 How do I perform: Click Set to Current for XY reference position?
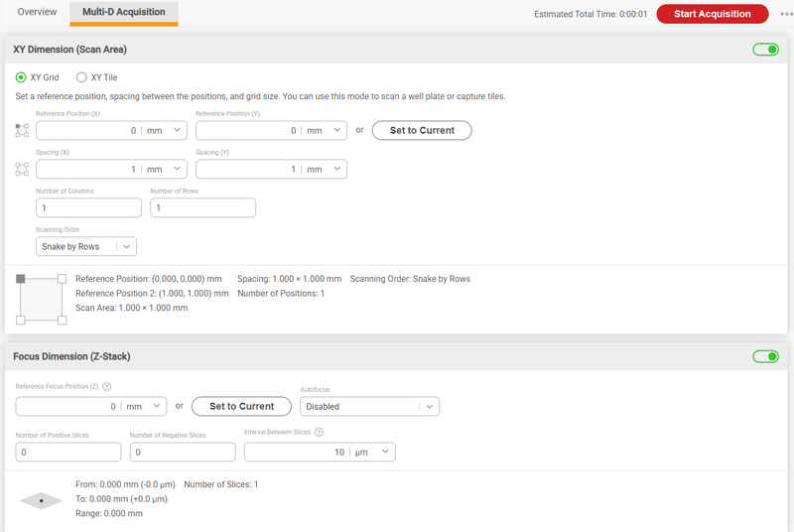tap(422, 131)
